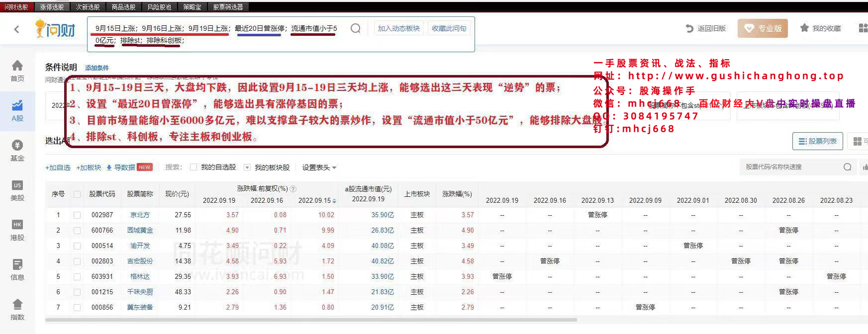Open the 首页 home icon in sidebar
This screenshot has width=868, height=334.
[x=17, y=65]
